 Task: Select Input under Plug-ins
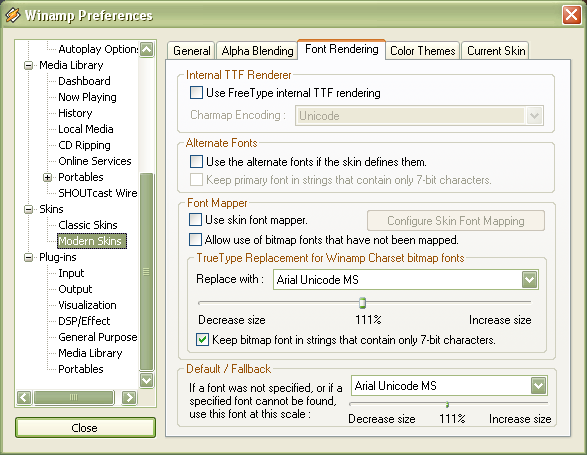(x=71, y=273)
